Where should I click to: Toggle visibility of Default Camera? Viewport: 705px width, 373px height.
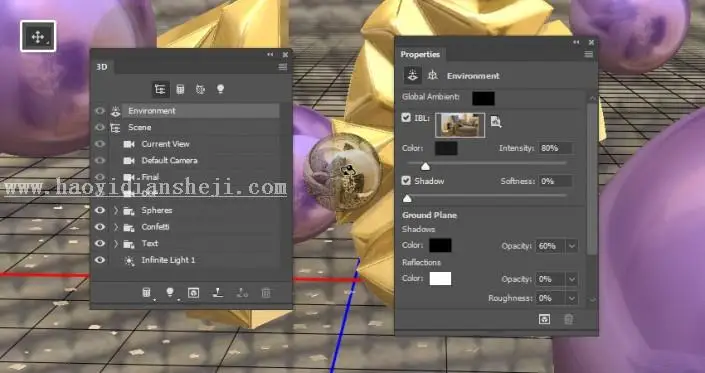pos(100,160)
